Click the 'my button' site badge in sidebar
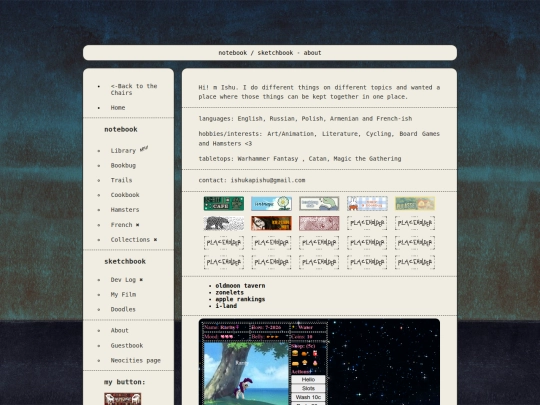The height and width of the screenshot is (405, 540). pyautogui.click(x=123, y=399)
